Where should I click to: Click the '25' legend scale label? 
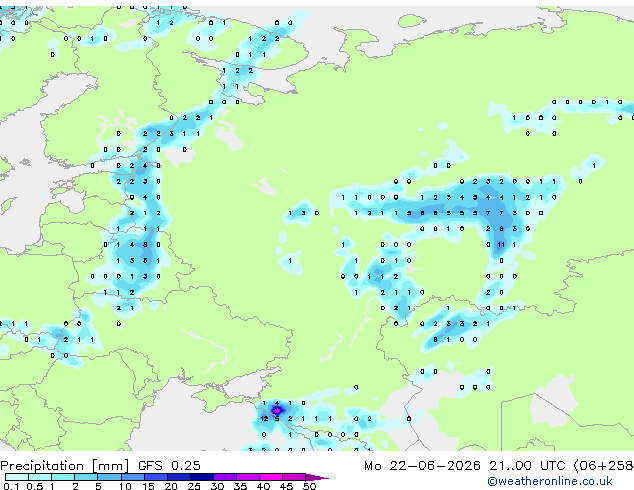click(x=194, y=486)
